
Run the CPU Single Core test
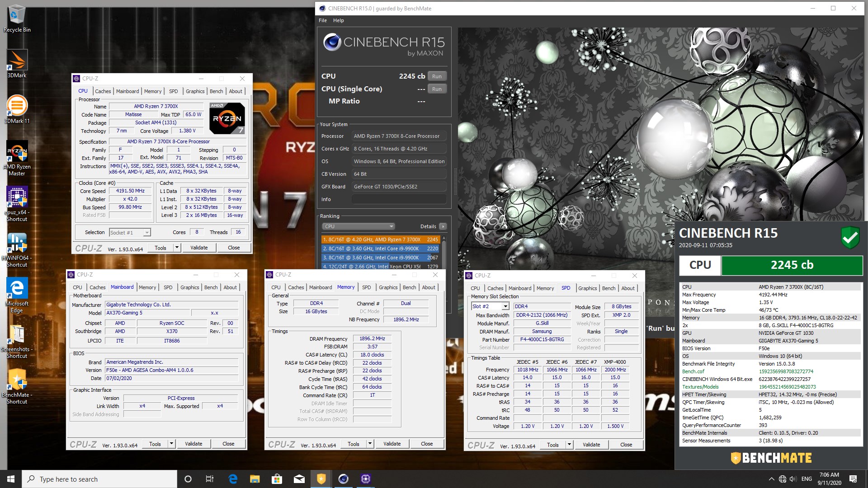(437, 89)
